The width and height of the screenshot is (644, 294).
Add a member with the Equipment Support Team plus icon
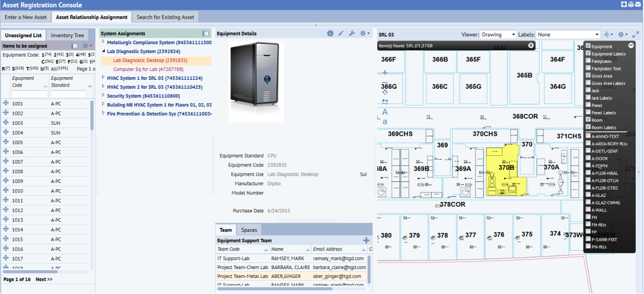coord(366,240)
